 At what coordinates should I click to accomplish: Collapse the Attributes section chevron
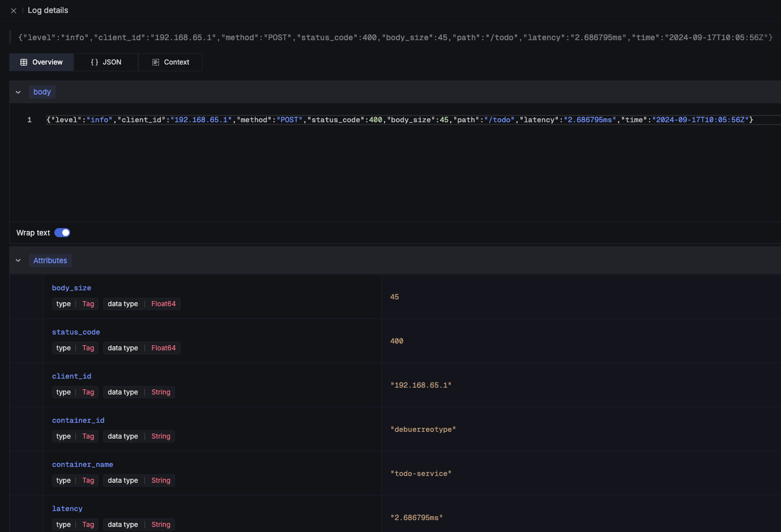tap(18, 261)
